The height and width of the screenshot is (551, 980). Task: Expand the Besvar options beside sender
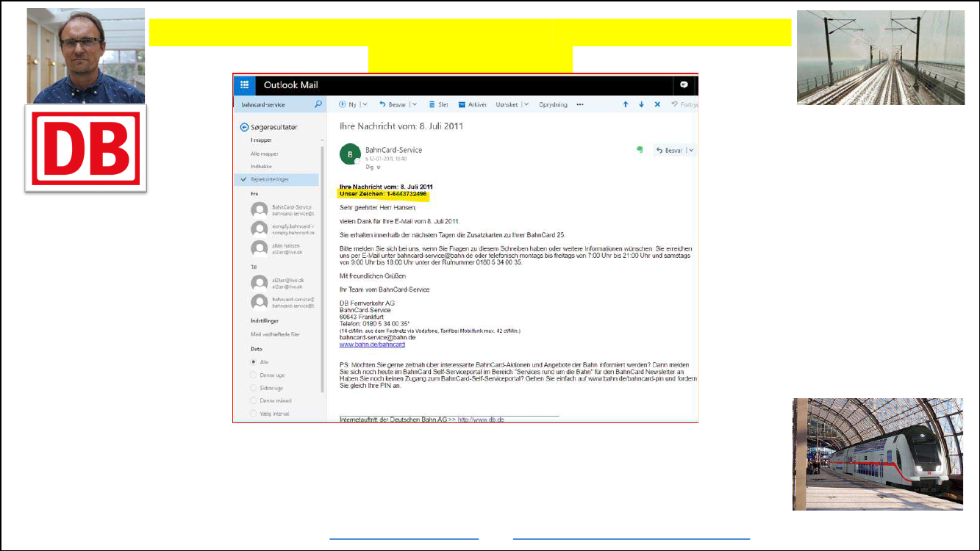point(691,151)
